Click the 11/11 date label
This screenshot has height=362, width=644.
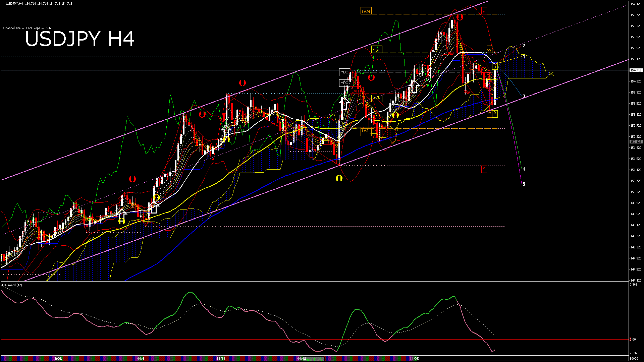point(221,359)
